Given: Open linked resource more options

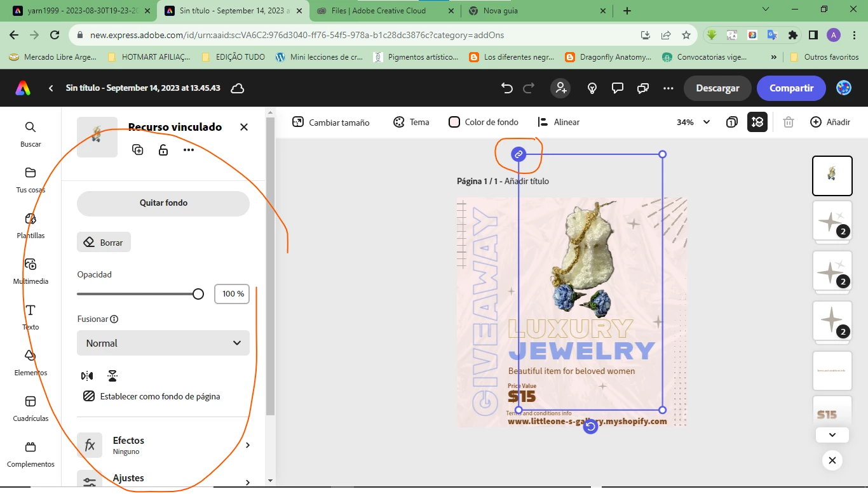Looking at the screenshot, I should pyautogui.click(x=189, y=150).
